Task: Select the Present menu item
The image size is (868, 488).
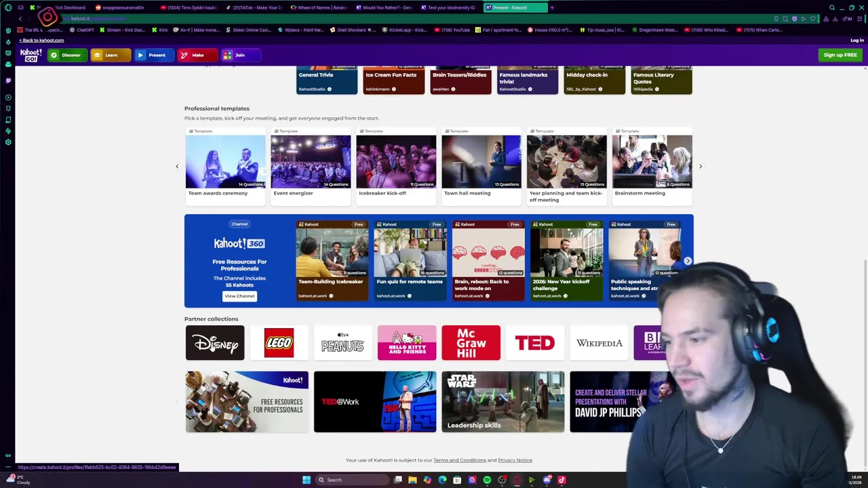Action: pos(154,55)
